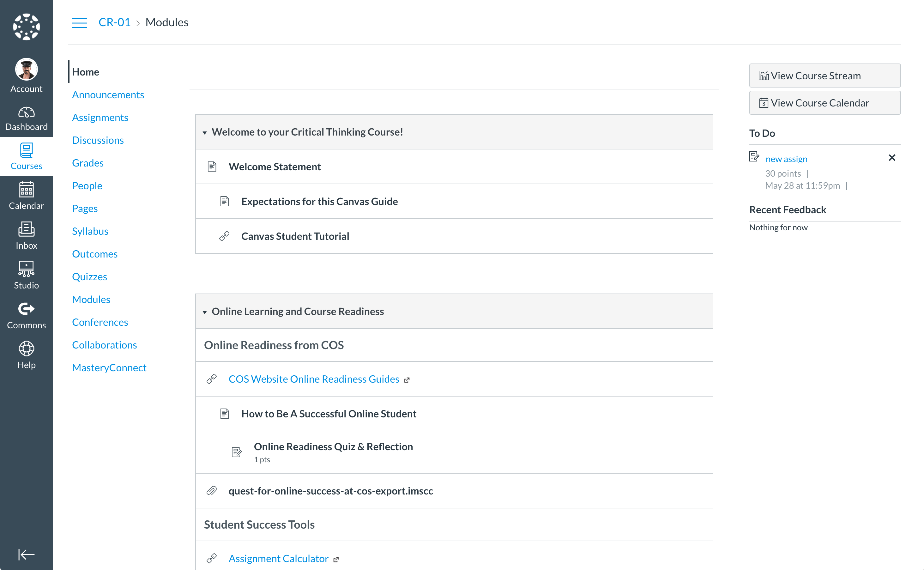The height and width of the screenshot is (570, 924).
Task: Dismiss the 'new assign' To Do item
Action: [x=891, y=158]
